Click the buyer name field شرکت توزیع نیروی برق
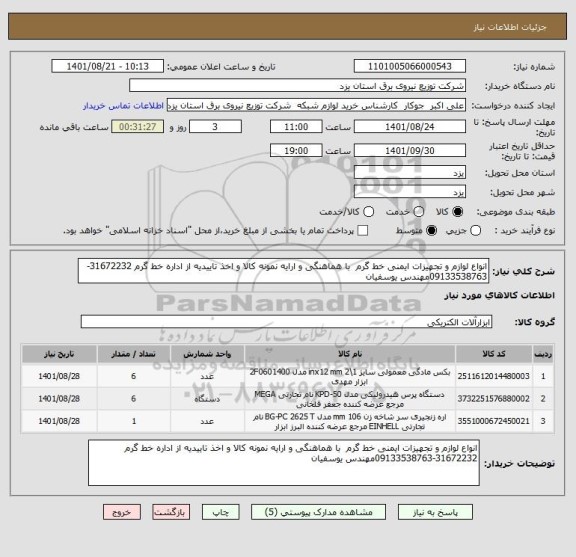This screenshot has width=576, height=557. pyautogui.click(x=297, y=86)
